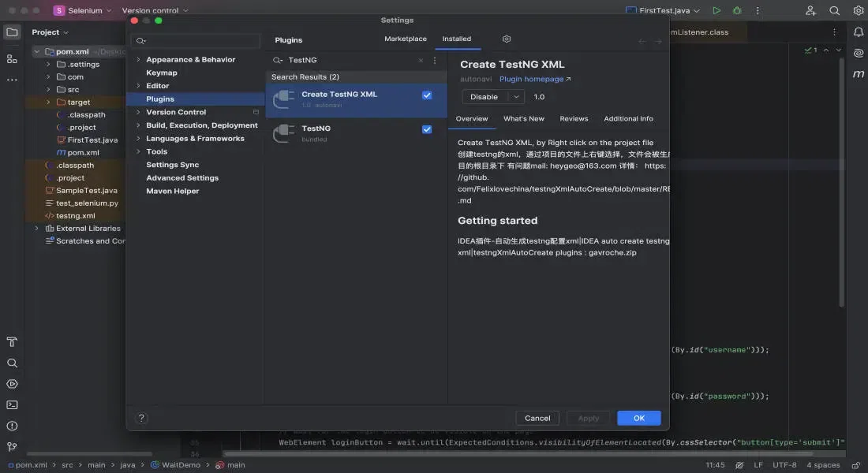The image size is (868, 473).
Task: Uncheck the bundled TestNG plugin checkbox
Action: [427, 129]
